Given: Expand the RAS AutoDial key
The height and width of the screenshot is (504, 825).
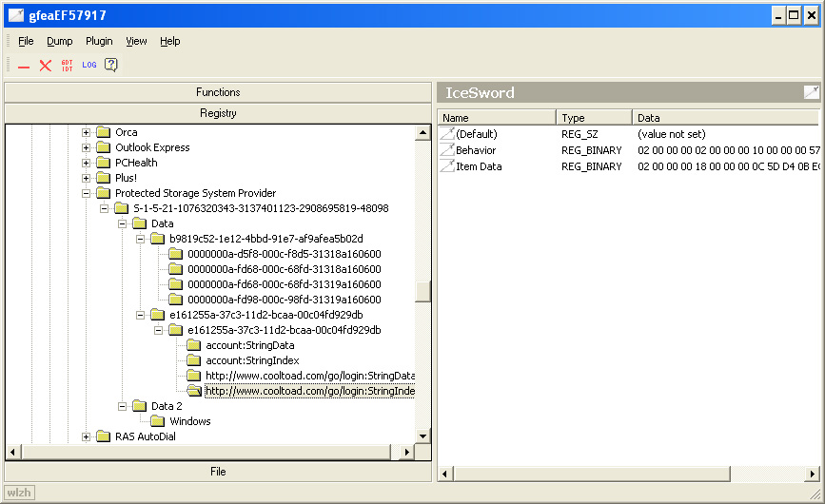Looking at the screenshot, I should pyautogui.click(x=87, y=436).
